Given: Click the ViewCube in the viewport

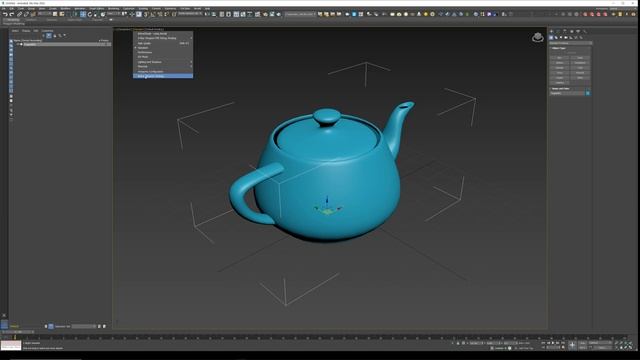Looking at the screenshot, I should point(538,38).
